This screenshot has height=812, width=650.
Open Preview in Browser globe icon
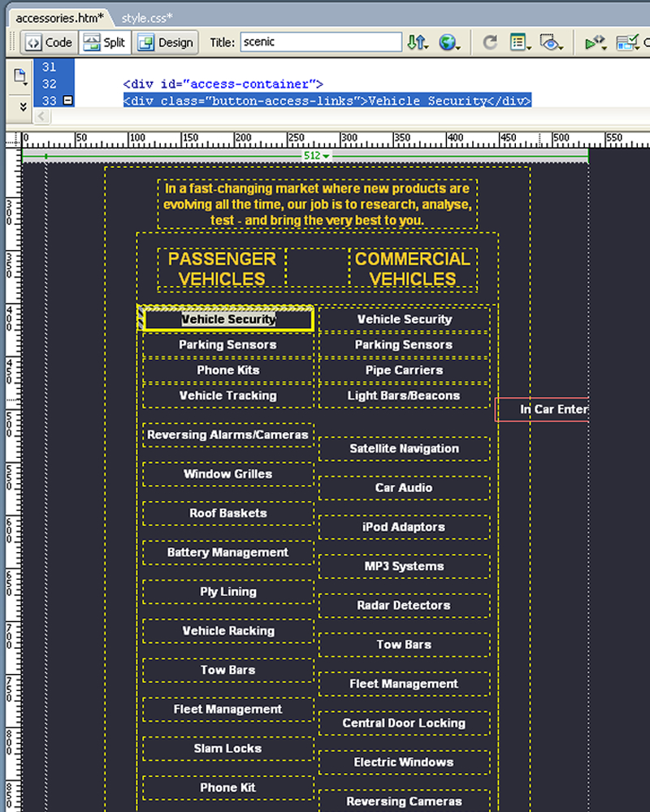(x=448, y=42)
